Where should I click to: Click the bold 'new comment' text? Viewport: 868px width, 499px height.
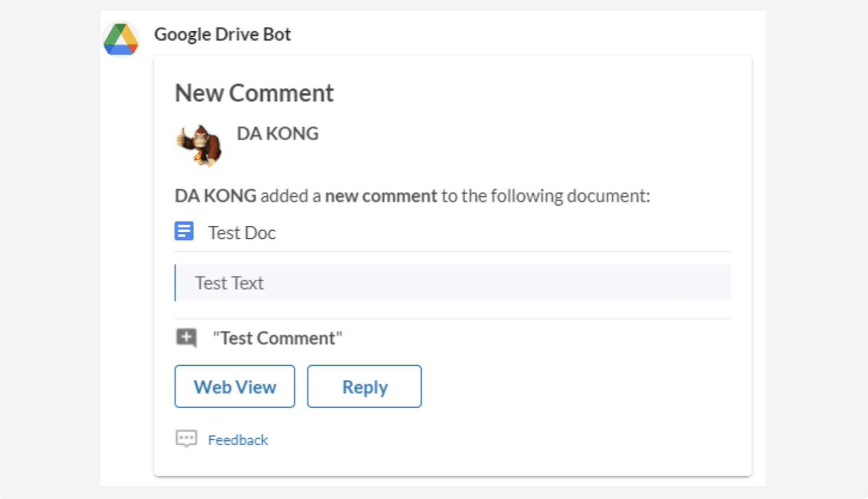pos(381,196)
